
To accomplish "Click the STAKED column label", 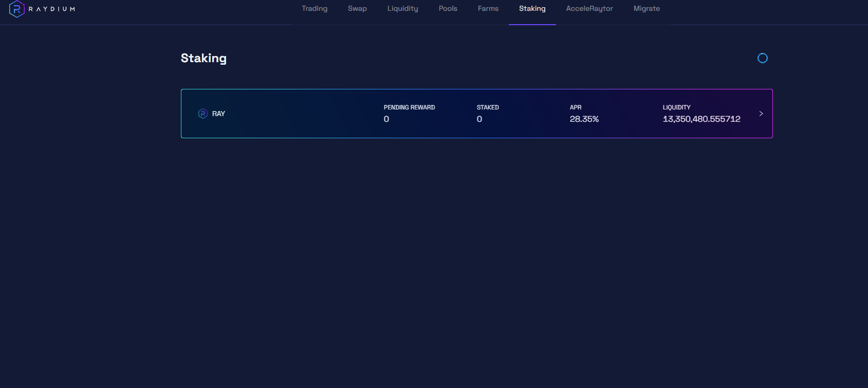I will click(x=488, y=107).
